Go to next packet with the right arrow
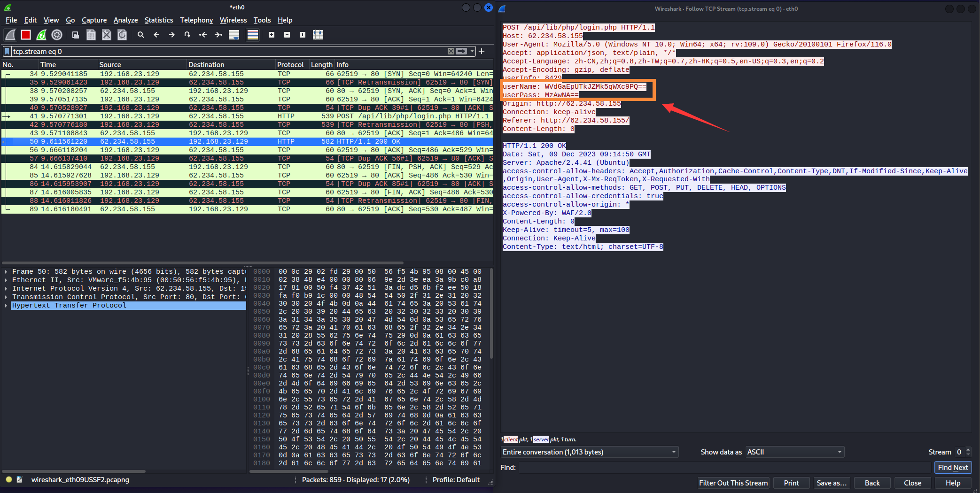 172,35
